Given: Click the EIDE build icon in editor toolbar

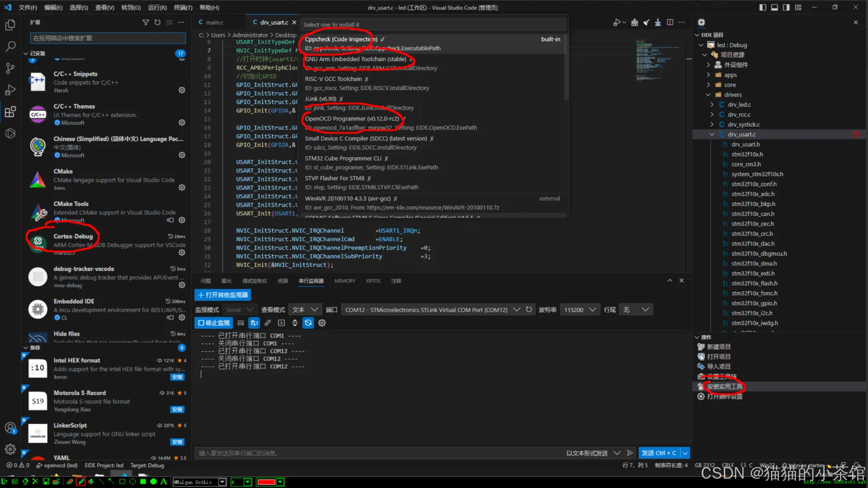Looking at the screenshot, I should coord(634,22).
